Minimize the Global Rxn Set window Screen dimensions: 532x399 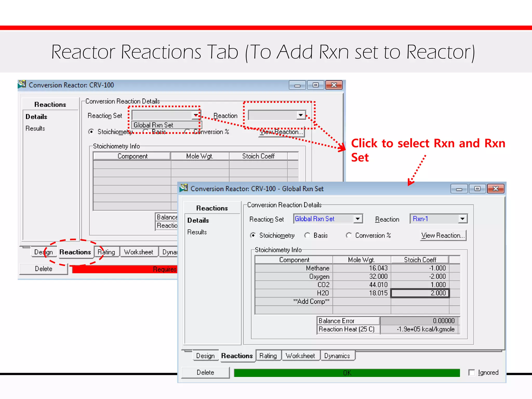point(459,189)
